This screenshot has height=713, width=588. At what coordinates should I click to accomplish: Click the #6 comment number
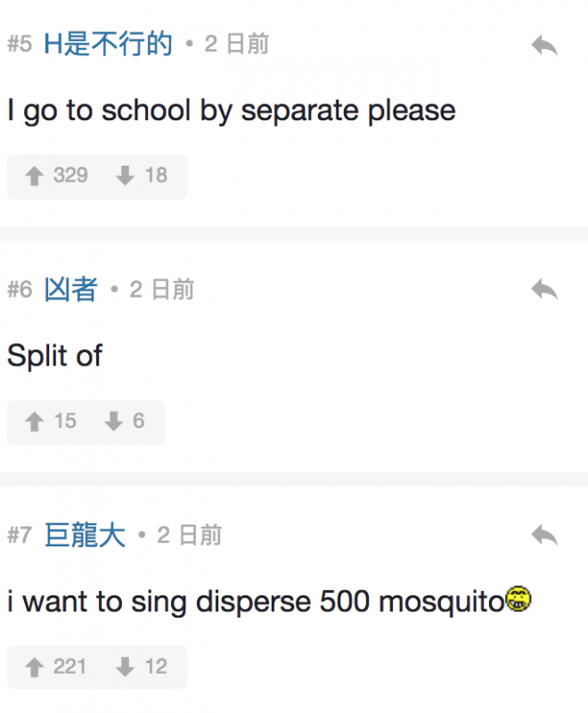pyautogui.click(x=20, y=290)
